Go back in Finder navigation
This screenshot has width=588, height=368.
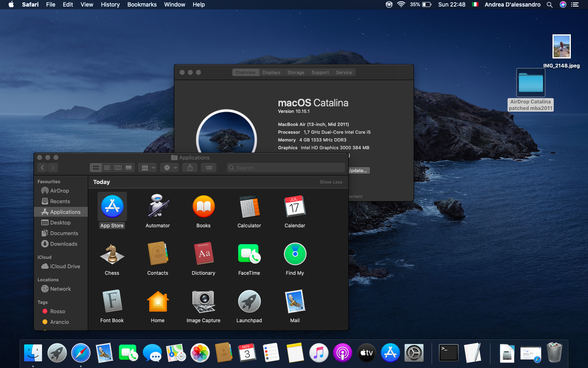coord(42,168)
